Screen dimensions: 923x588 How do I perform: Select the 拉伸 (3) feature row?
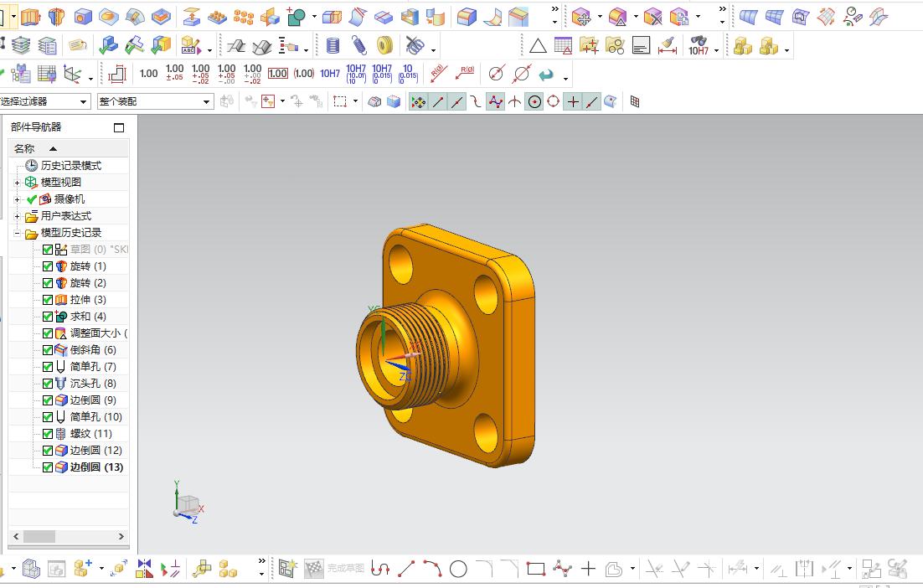[x=88, y=300]
